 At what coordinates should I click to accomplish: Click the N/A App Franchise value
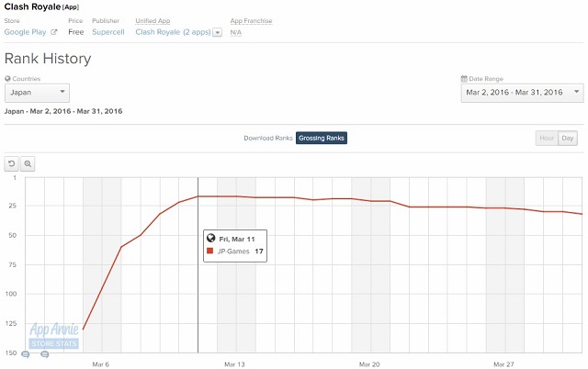pos(236,33)
